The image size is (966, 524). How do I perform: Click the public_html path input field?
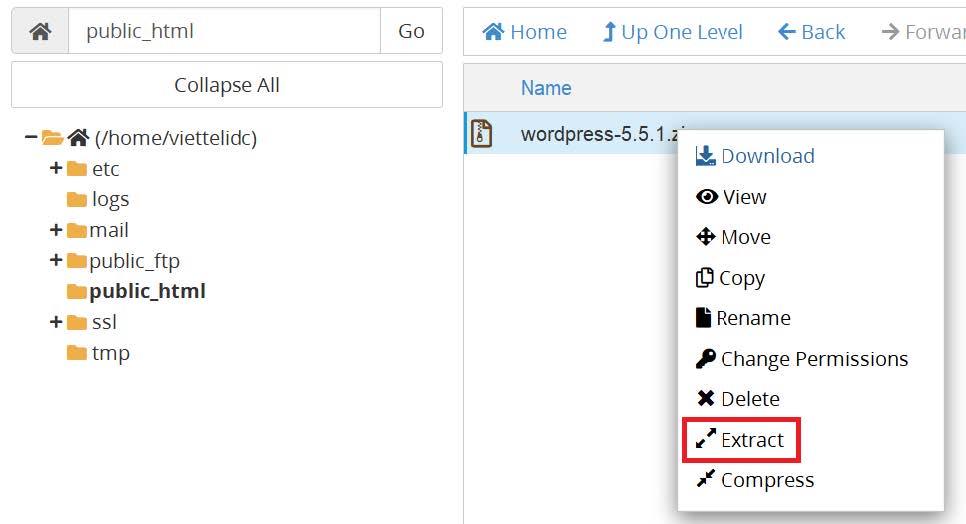224,31
